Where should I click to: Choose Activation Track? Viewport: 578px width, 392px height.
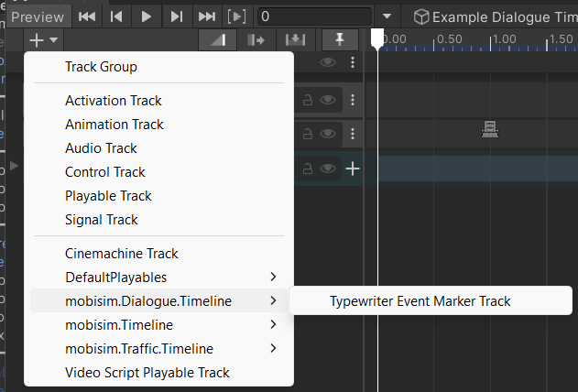tap(158, 101)
